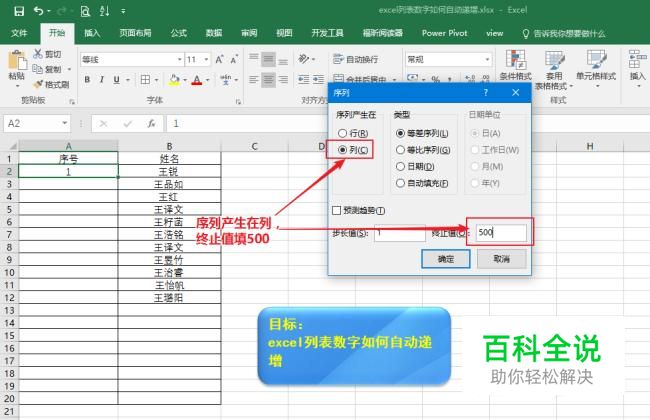
Task: Open Print Preview from quick access toolbar
Action: 85,11
